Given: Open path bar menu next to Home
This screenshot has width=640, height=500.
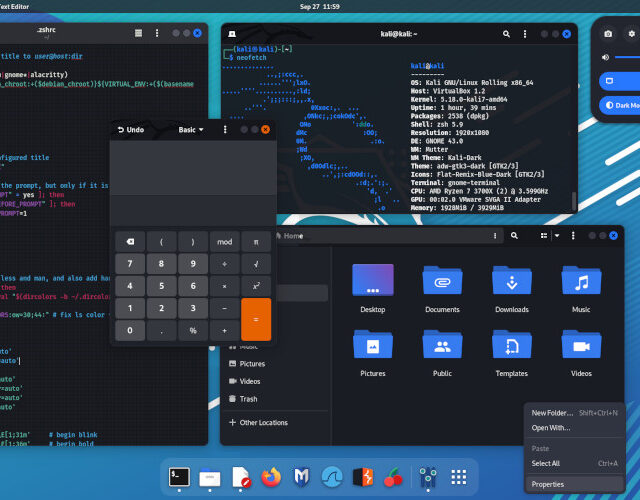Looking at the screenshot, I should point(495,236).
